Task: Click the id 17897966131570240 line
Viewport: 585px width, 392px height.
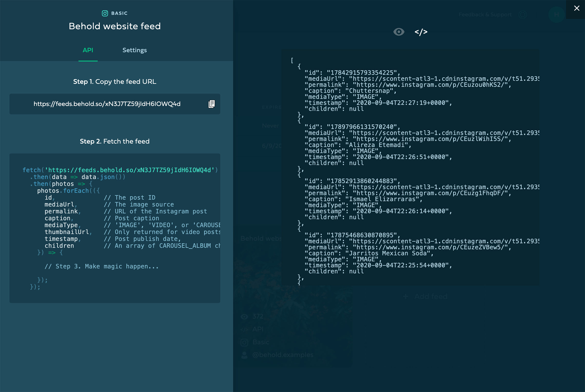Action: 353,127
